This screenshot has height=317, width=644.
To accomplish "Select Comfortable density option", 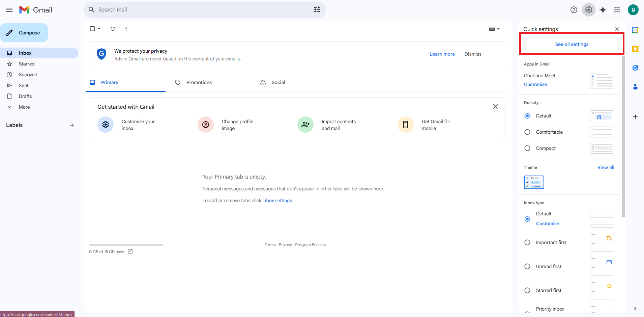I will point(527,132).
